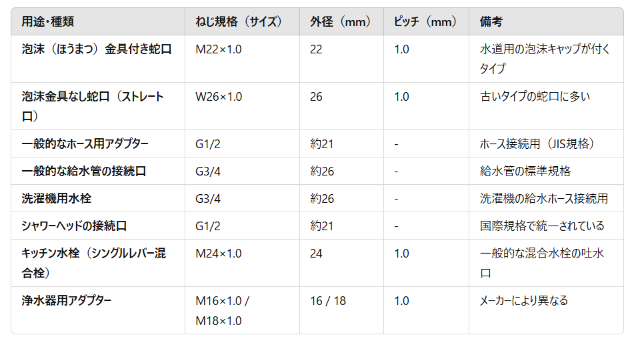This screenshot has width=644, height=341.
Task: Click the 用途・種類 column header
Action: pyautogui.click(x=48, y=21)
